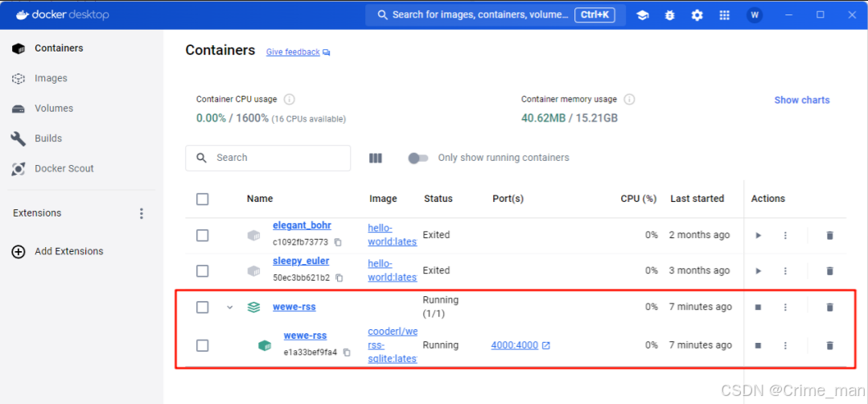Viewport: 868px width, 404px height.
Task: Delete the elegant_bohr container
Action: coord(829,235)
